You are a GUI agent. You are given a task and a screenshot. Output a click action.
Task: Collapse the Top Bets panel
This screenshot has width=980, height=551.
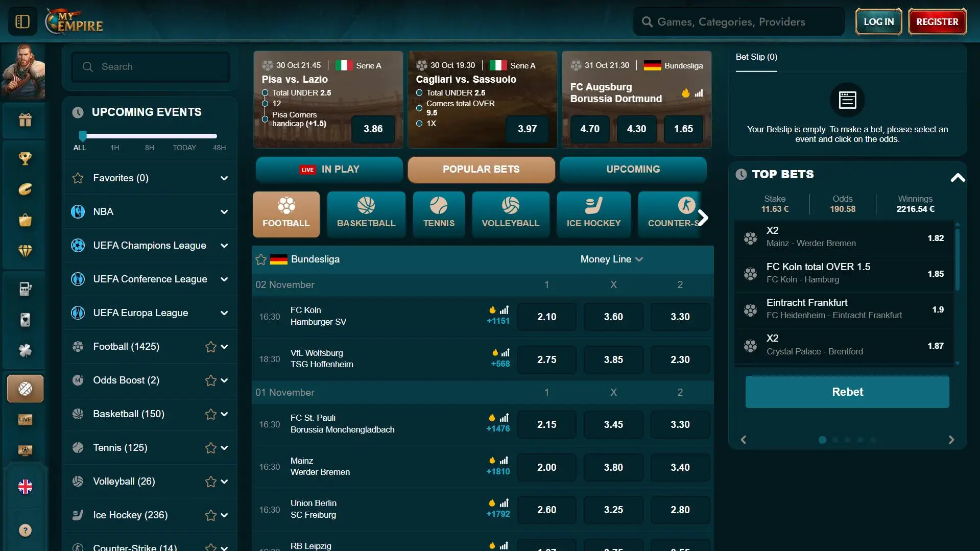[x=958, y=177]
